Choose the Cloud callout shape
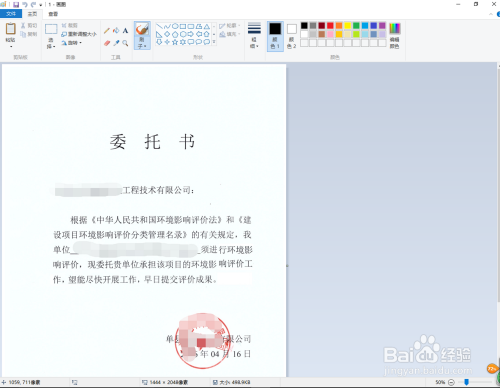This screenshot has width=500, height=388. tap(207, 42)
